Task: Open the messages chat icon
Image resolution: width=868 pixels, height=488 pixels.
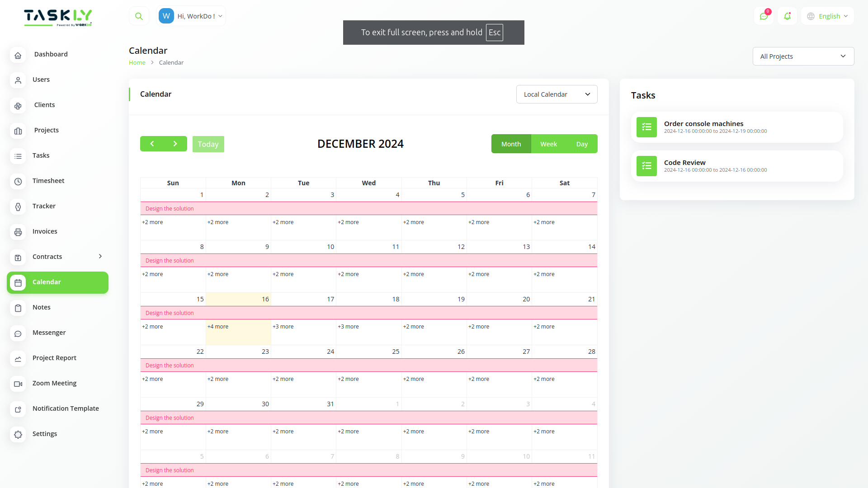Action: point(764,16)
